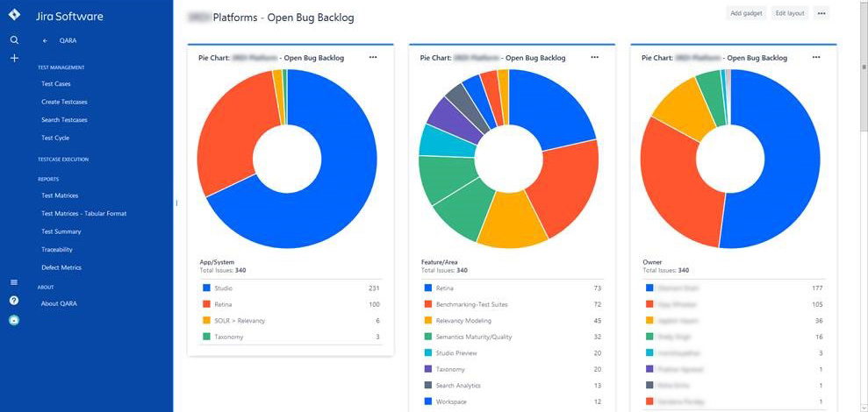Open the user profile avatar icon
This screenshot has height=412, width=868.
coord(14,320)
